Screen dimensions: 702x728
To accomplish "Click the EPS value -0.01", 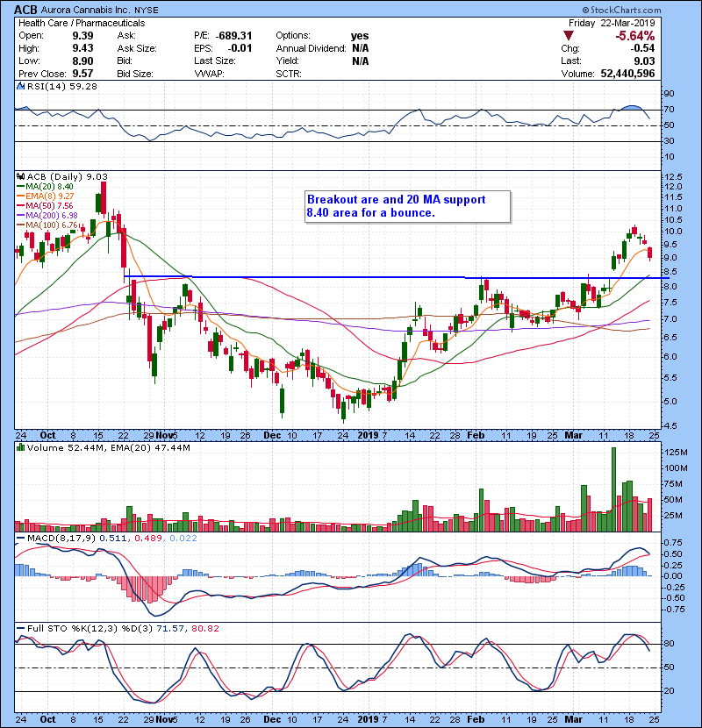I will [x=240, y=48].
